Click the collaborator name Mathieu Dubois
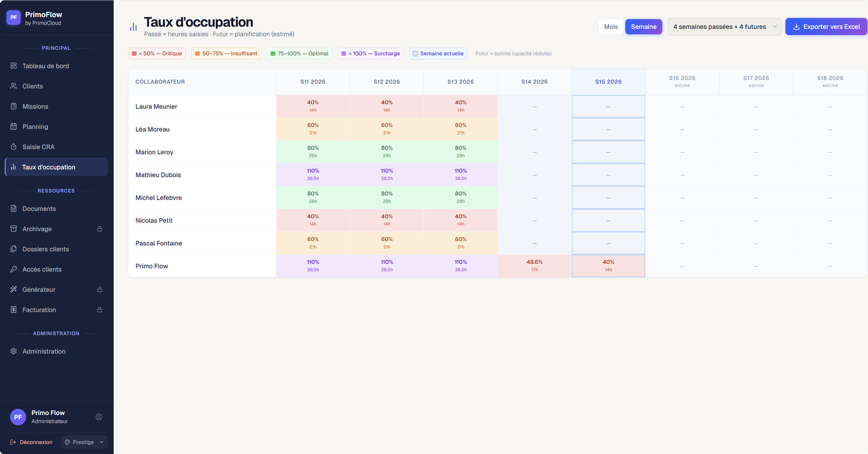This screenshot has width=868, height=454. (158, 175)
